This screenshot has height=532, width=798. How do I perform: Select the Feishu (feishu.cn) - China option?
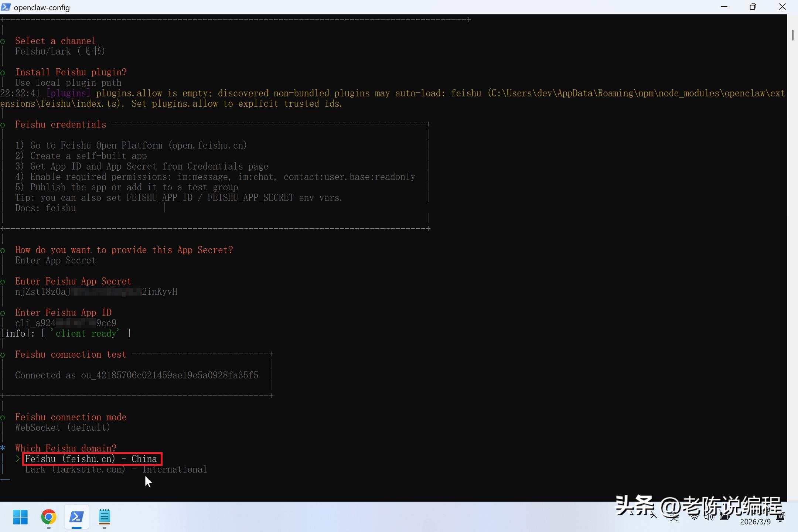pyautogui.click(x=91, y=459)
